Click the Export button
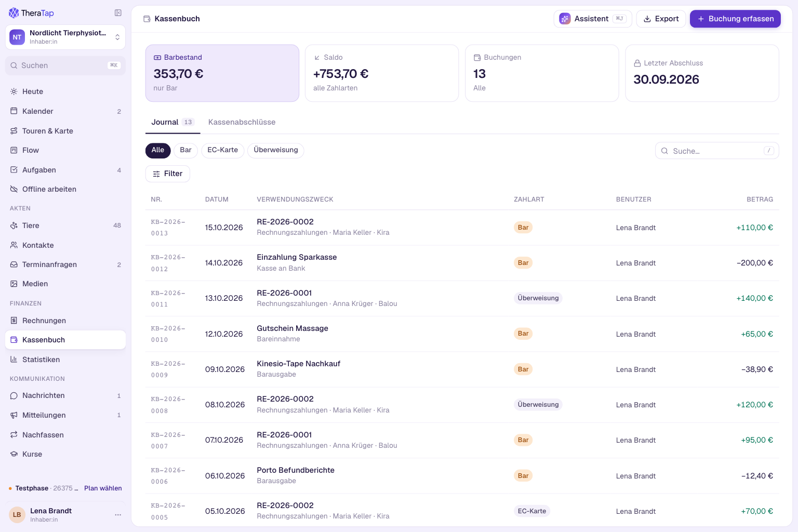Viewport: 798px width, 532px height. coord(661,19)
